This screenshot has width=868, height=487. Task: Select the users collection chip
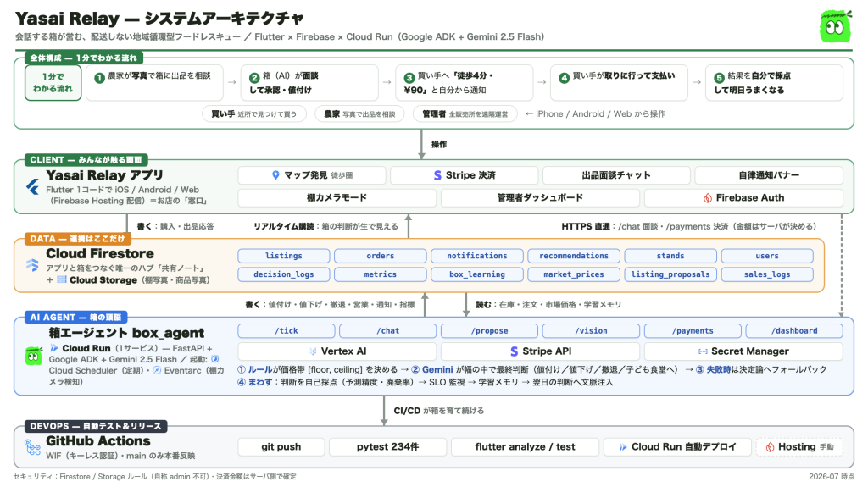(767, 256)
